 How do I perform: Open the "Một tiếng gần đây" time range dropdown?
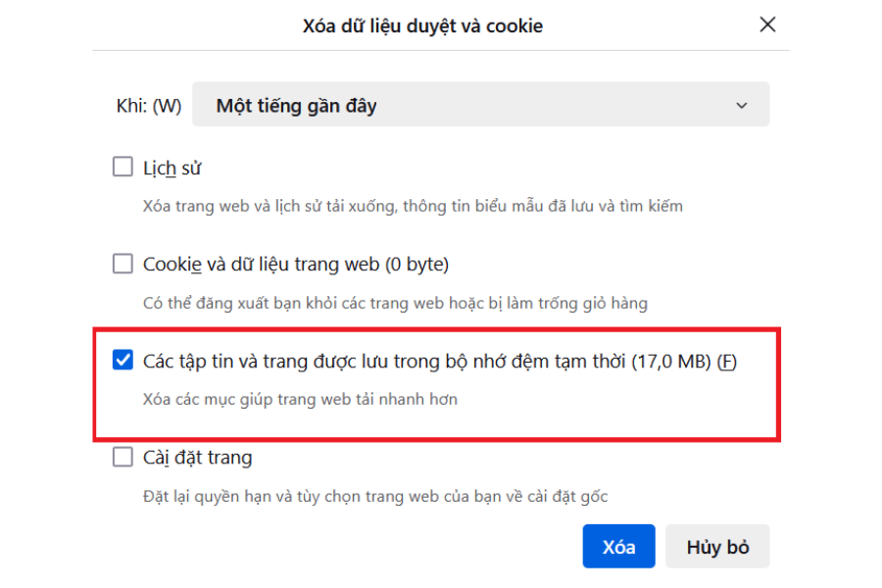(x=480, y=104)
